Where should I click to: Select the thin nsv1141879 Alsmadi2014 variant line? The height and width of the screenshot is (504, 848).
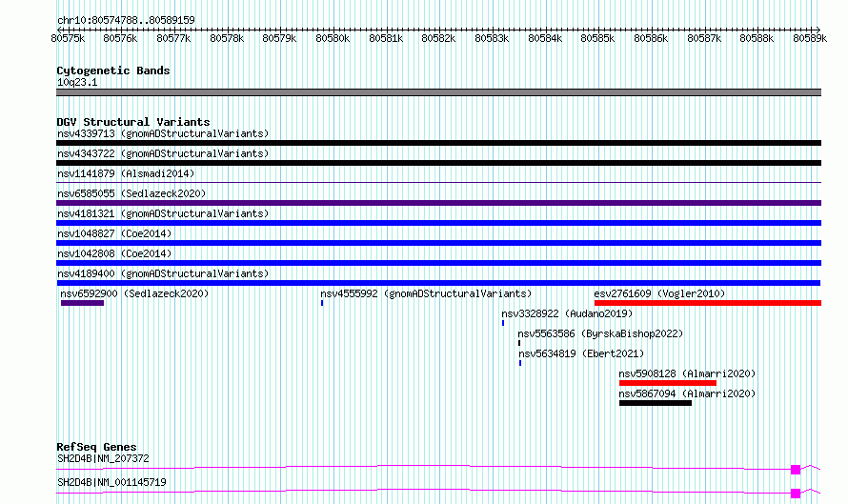point(438,183)
